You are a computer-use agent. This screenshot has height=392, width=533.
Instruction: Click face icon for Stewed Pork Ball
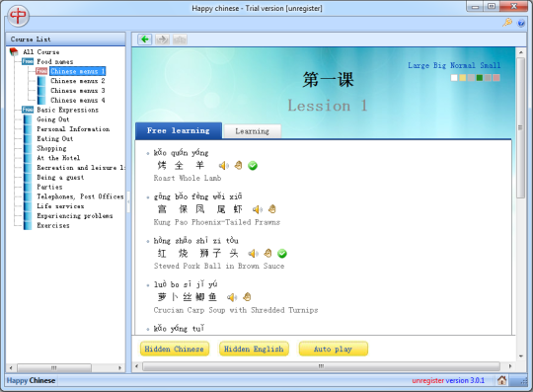pyautogui.click(x=267, y=253)
